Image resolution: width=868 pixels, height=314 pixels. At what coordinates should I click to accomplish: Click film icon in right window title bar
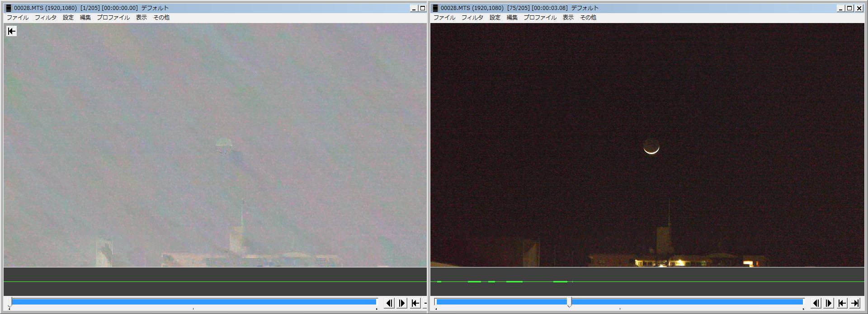click(x=435, y=8)
